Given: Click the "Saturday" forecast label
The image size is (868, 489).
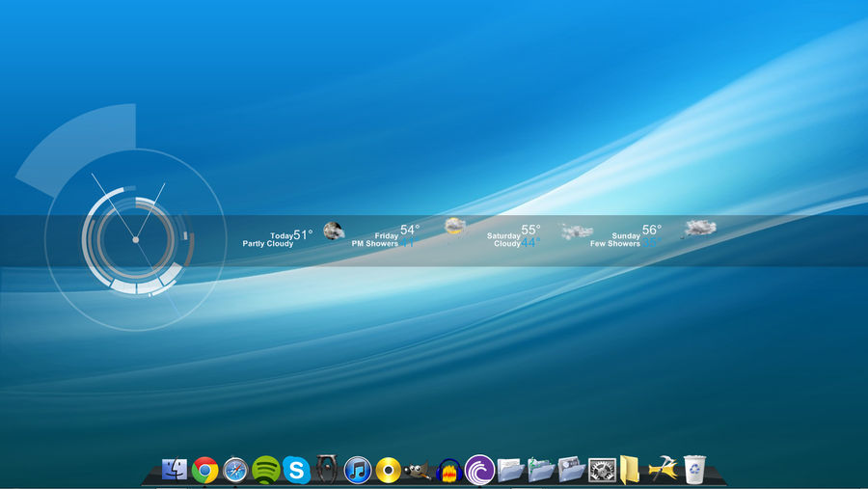Looking at the screenshot, I should [x=503, y=236].
